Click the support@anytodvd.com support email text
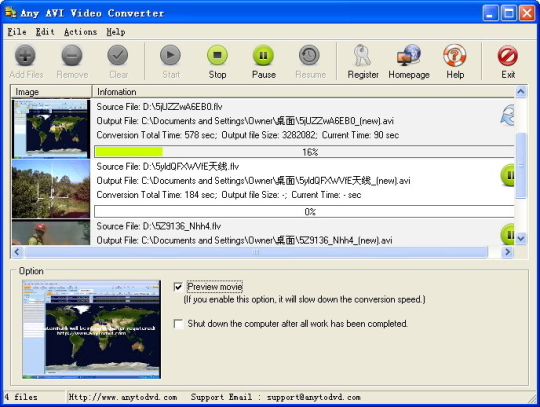The width and height of the screenshot is (540, 407). point(314,397)
